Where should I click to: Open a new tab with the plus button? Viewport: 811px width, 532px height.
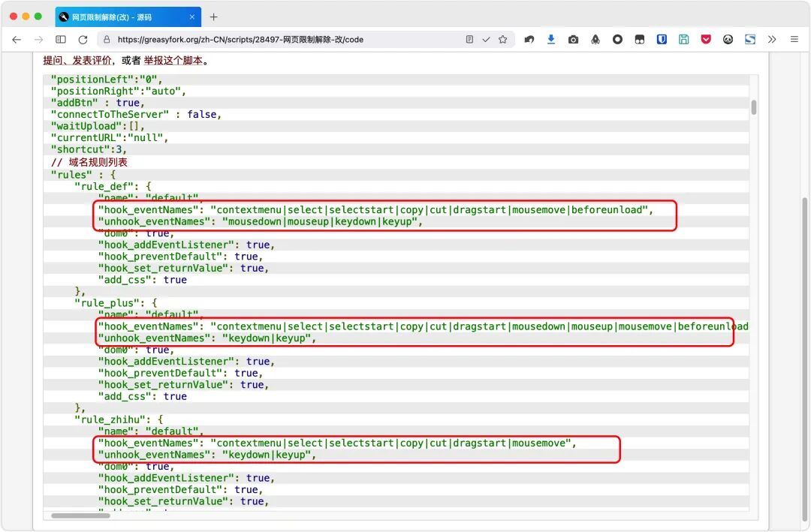[213, 17]
